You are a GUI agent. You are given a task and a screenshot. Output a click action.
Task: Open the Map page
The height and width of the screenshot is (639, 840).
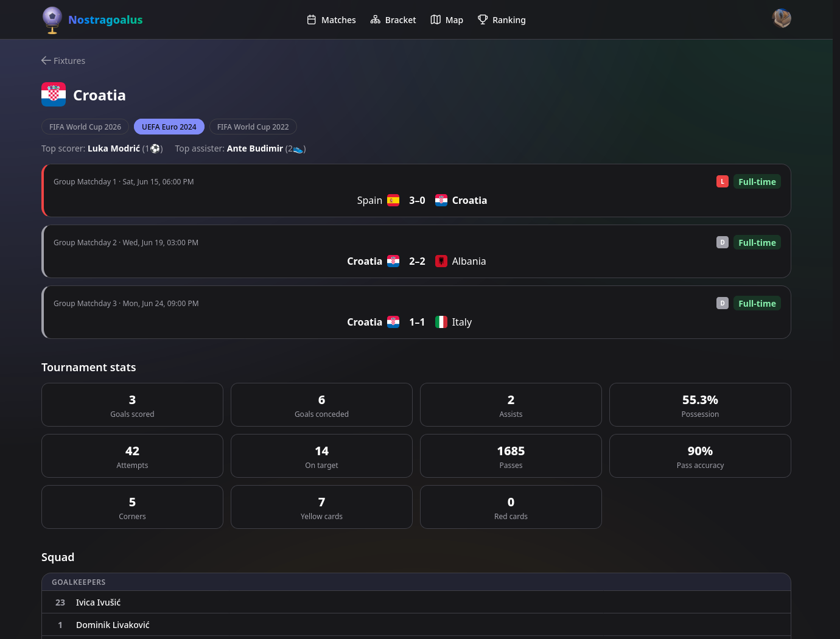447,20
